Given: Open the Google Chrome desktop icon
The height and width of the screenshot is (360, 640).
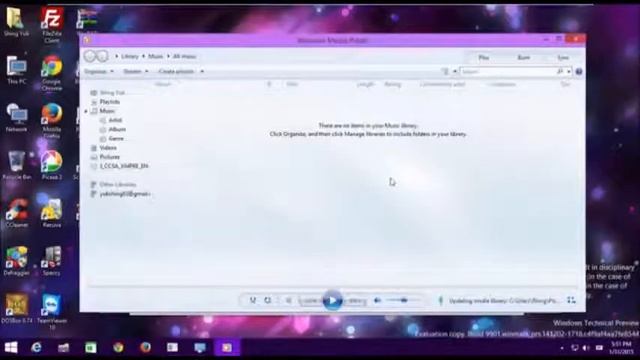Looking at the screenshot, I should click(52, 73).
